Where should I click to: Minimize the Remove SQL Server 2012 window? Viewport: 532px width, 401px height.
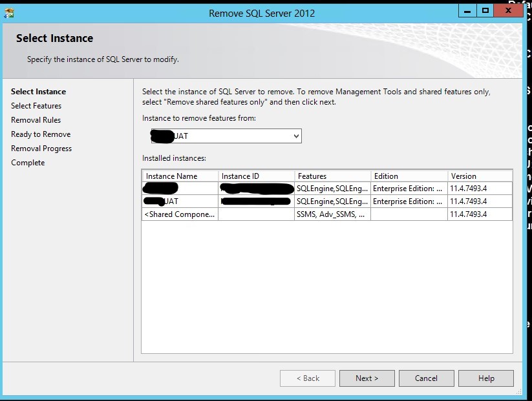(x=468, y=11)
